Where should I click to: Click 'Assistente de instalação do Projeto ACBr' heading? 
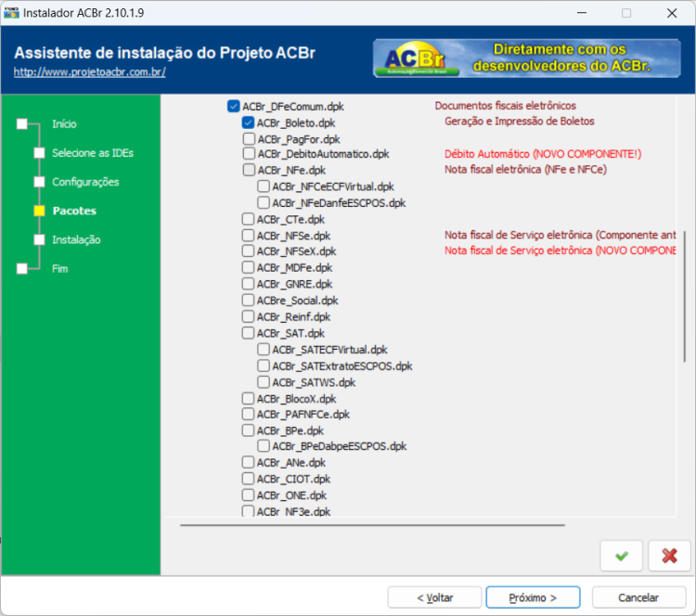pyautogui.click(x=164, y=53)
